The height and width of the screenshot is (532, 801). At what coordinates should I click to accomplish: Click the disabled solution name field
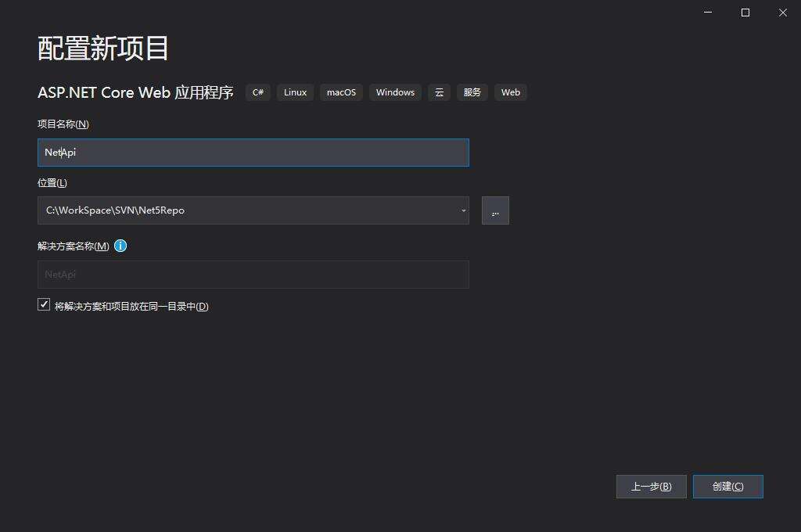point(253,275)
